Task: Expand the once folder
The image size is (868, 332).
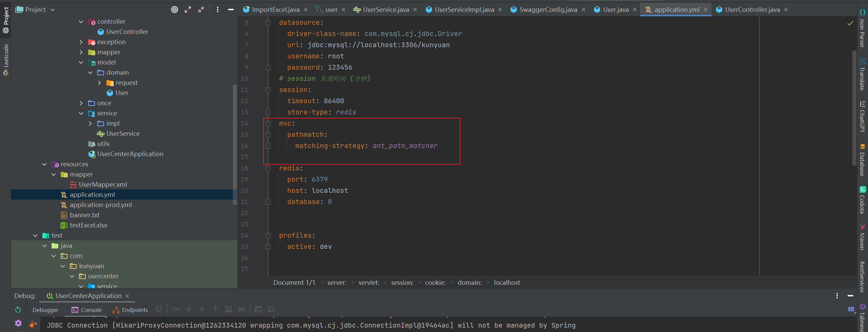Action: pyautogui.click(x=81, y=103)
